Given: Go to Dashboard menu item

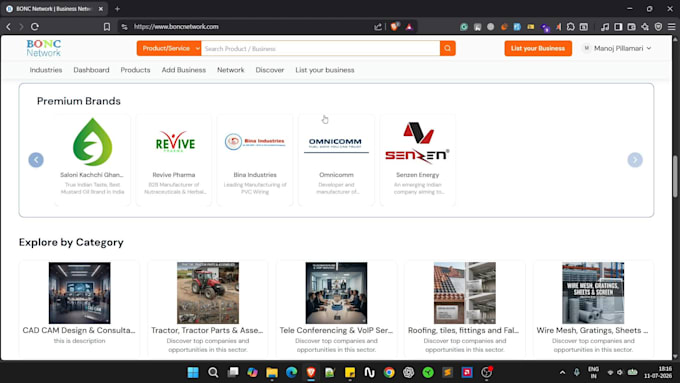Looking at the screenshot, I should (91, 70).
